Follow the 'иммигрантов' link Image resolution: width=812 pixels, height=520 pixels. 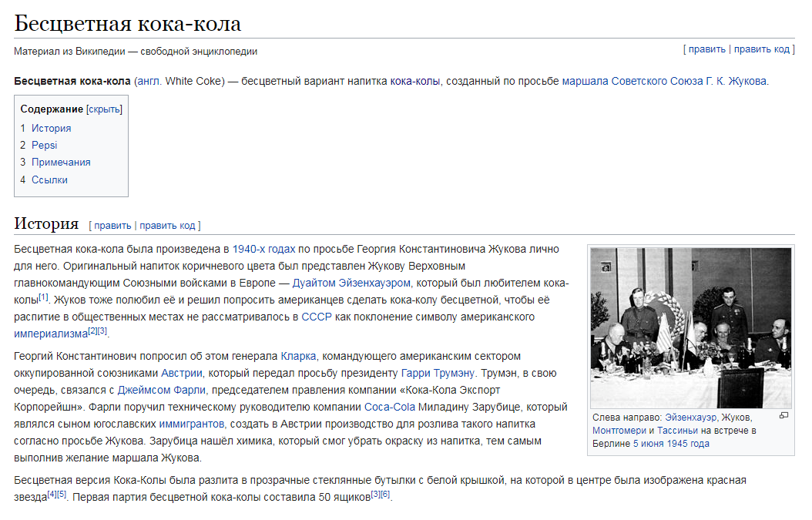pos(192,424)
